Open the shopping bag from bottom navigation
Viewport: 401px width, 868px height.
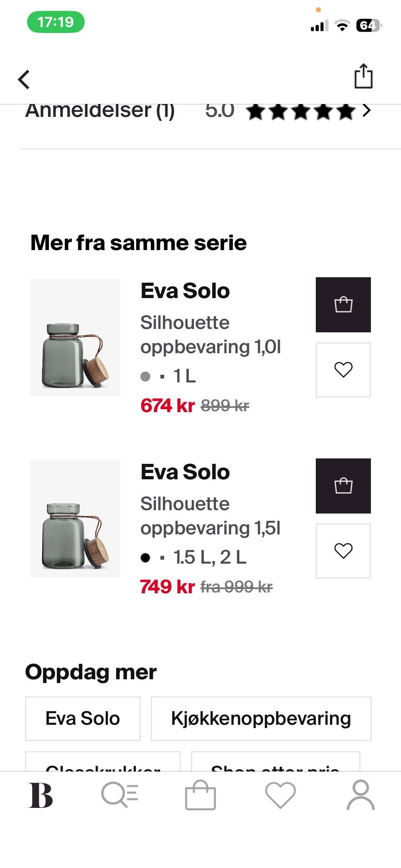[200, 794]
